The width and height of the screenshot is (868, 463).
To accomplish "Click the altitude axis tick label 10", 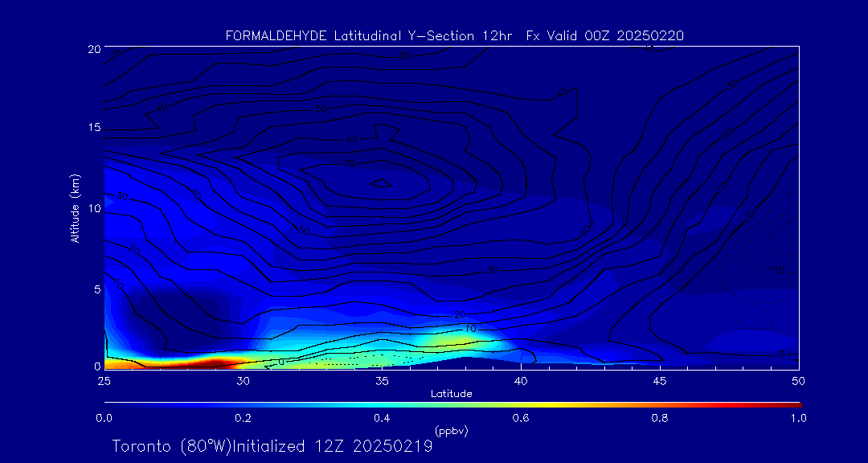I will coord(95,208).
